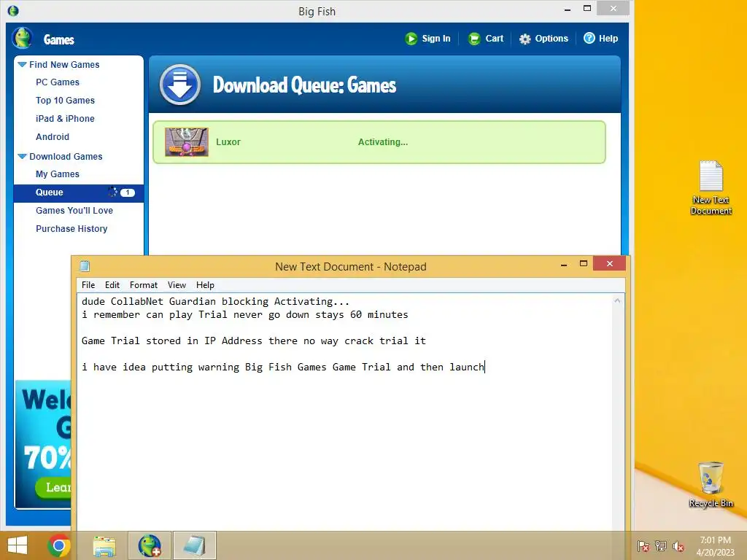Select the Recycle Bin desktop icon

[x=711, y=484]
